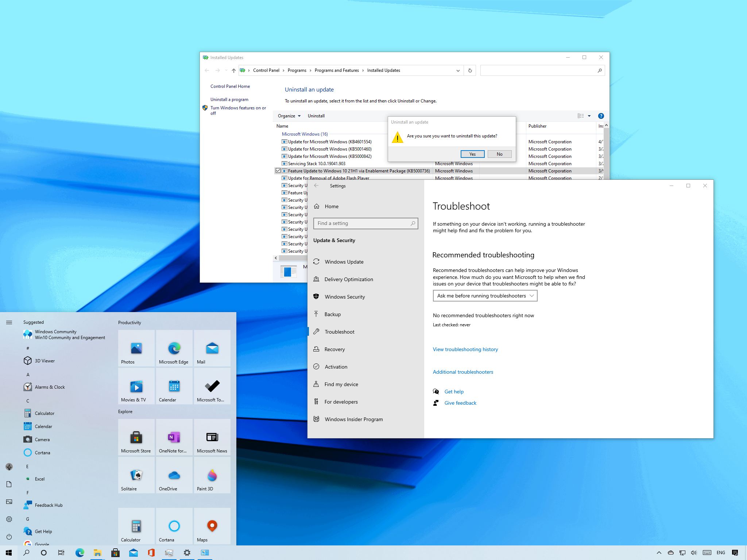Select Troubleshoot settings menu item
Image resolution: width=747 pixels, height=560 pixels.
(x=340, y=331)
